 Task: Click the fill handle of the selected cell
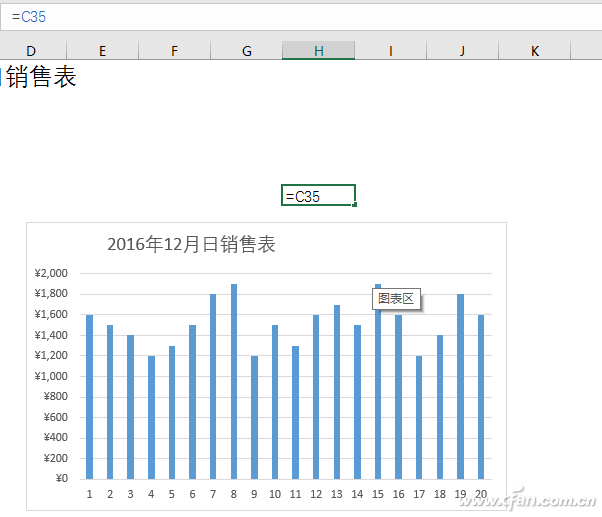(x=354, y=205)
